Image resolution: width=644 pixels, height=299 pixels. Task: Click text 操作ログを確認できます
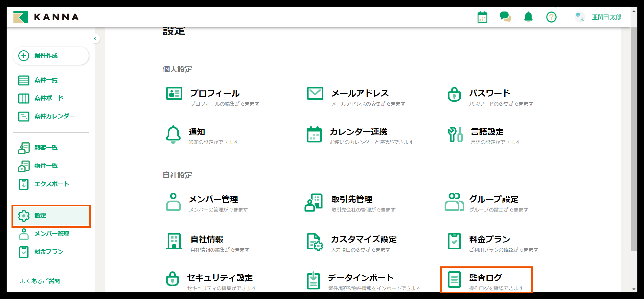pyautogui.click(x=496, y=288)
